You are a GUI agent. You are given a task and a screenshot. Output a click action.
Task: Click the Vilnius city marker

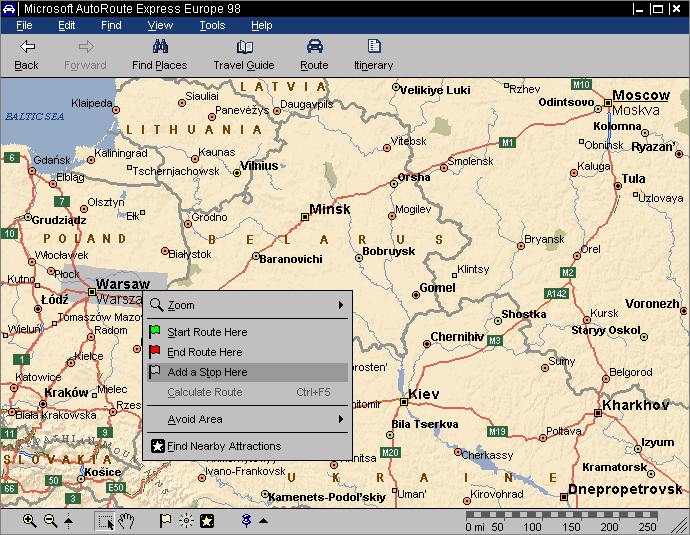click(x=237, y=173)
